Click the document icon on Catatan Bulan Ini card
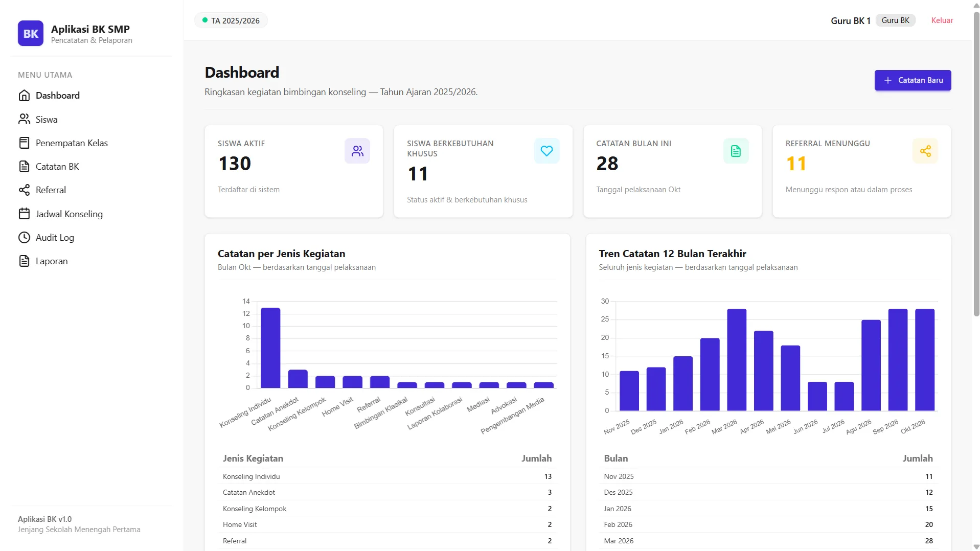Image resolution: width=980 pixels, height=551 pixels. click(x=736, y=151)
